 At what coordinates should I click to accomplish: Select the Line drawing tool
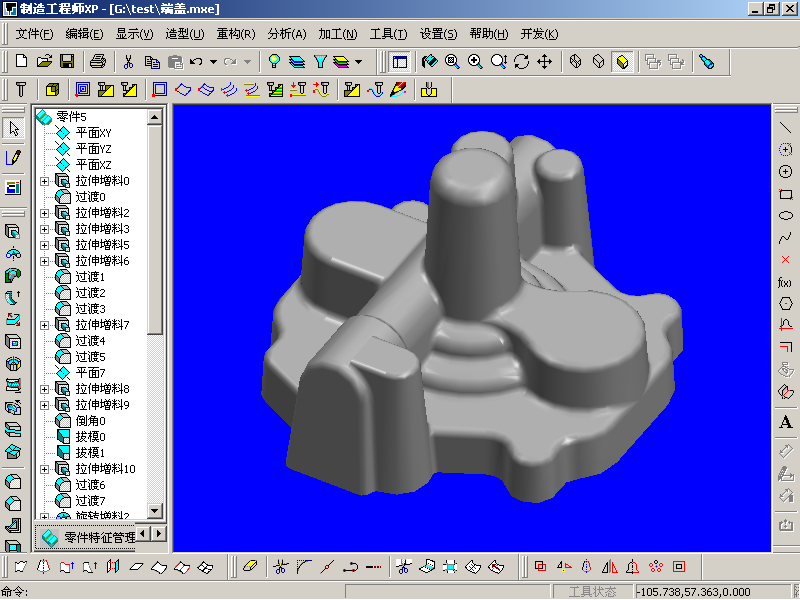click(x=785, y=128)
